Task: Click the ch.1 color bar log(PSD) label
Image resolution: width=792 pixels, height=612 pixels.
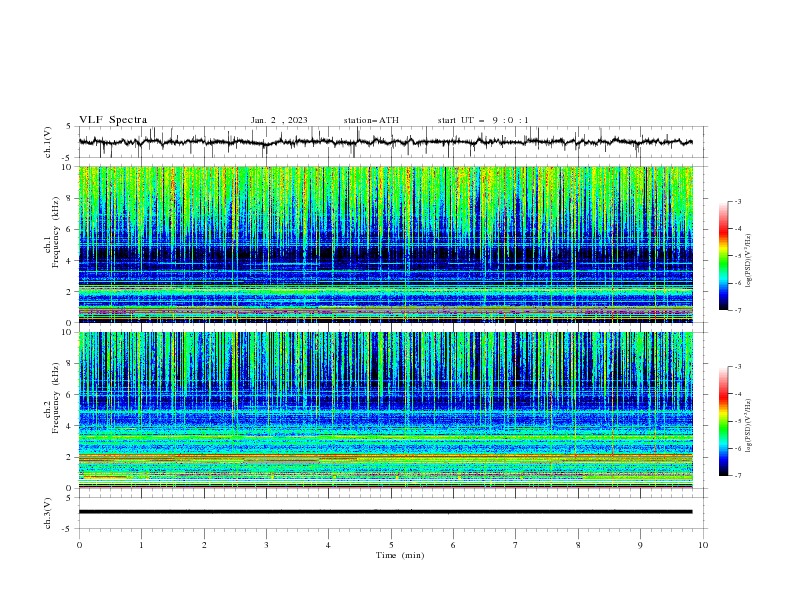Action: (748, 260)
